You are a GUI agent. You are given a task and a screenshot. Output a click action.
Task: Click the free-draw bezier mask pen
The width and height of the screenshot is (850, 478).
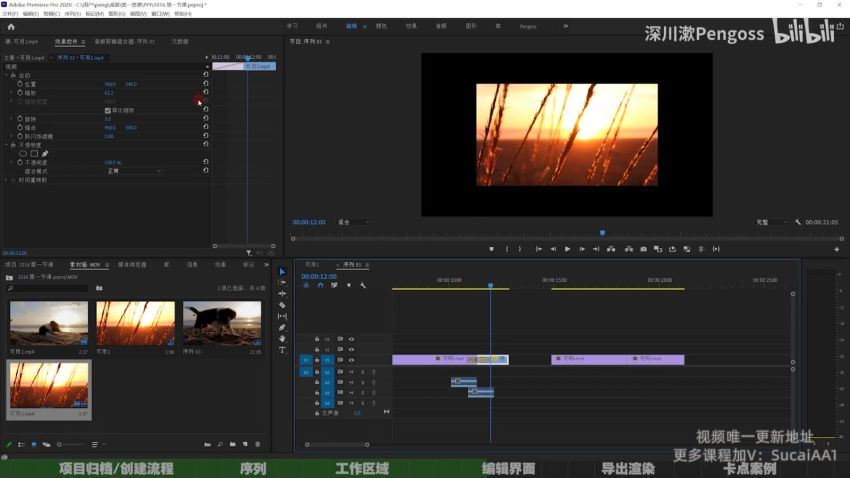point(45,154)
